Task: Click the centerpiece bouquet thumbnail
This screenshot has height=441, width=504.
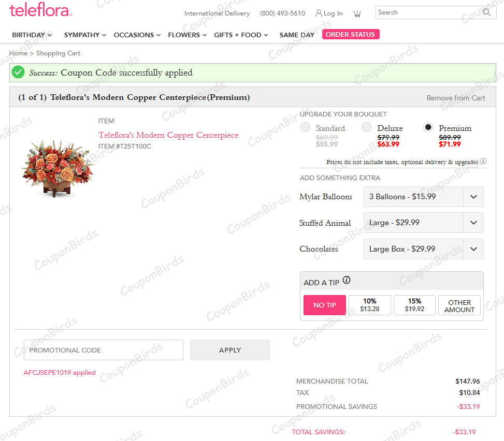Action: (x=58, y=168)
